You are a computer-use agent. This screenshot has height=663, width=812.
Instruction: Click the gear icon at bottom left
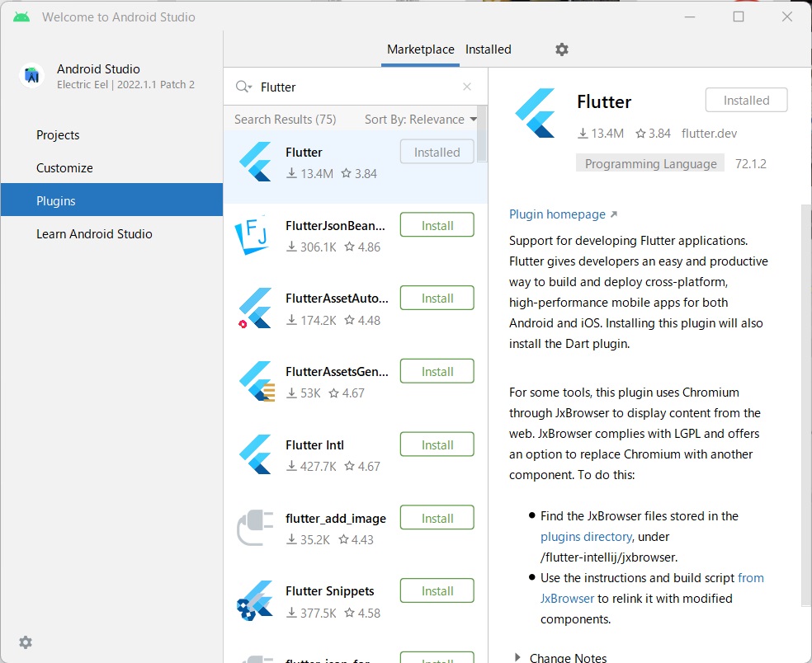(x=25, y=642)
